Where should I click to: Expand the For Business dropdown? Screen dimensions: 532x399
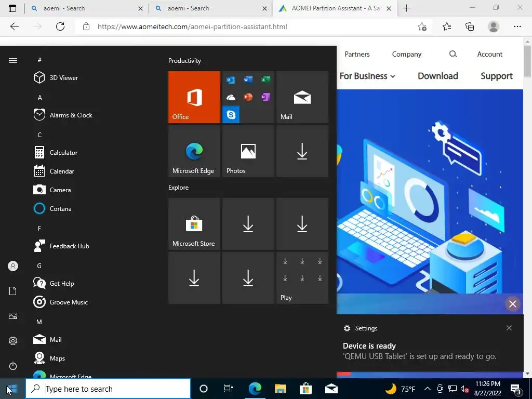pyautogui.click(x=367, y=76)
